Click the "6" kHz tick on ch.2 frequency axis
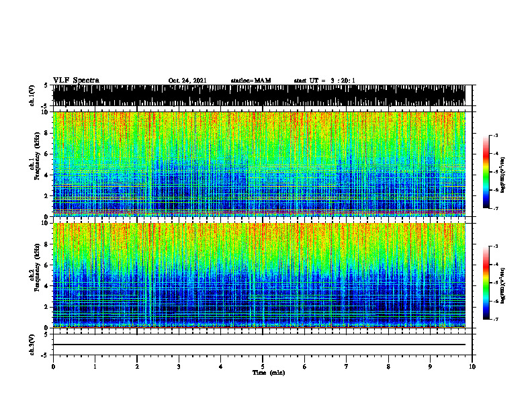Screen dimensions: 532x411 (x=47, y=265)
